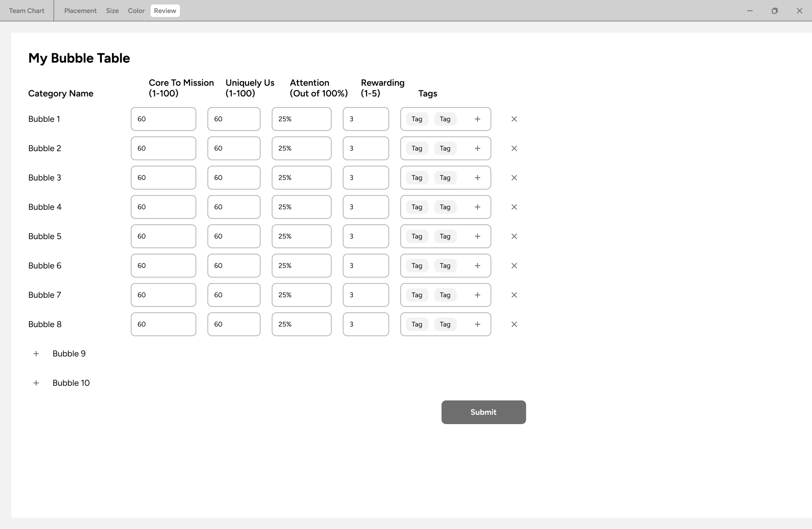Click the first Tag chip in Bubble 1
Screen dimensions: 812x529
click(417, 119)
